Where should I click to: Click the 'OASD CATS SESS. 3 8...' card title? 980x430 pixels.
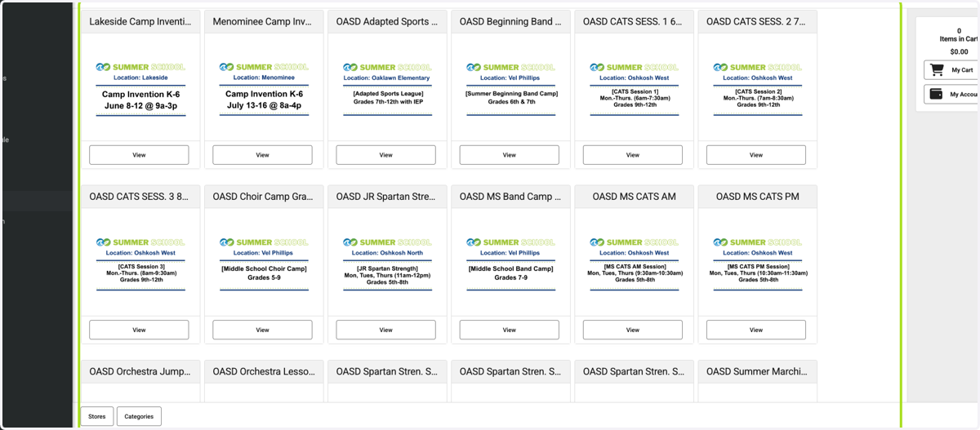(140, 197)
